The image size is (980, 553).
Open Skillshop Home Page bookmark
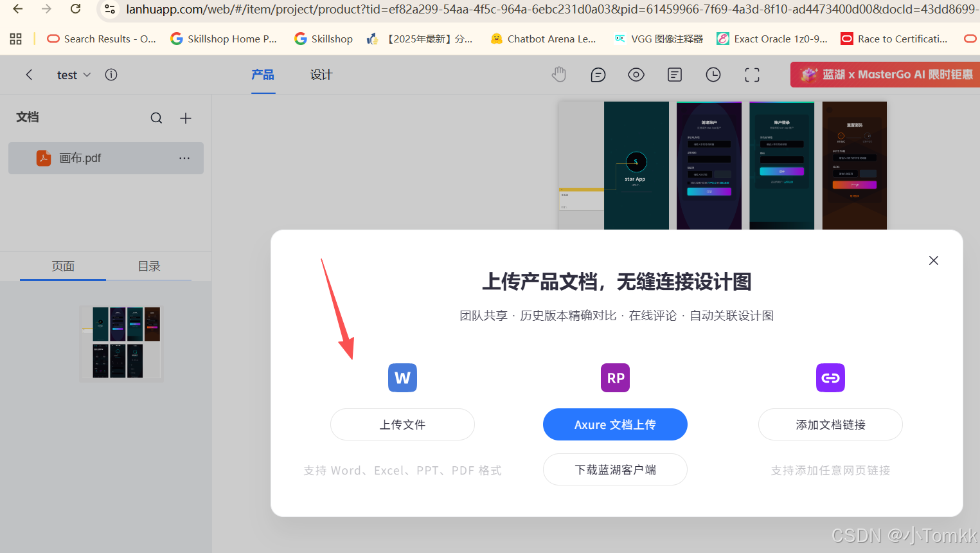tap(224, 39)
